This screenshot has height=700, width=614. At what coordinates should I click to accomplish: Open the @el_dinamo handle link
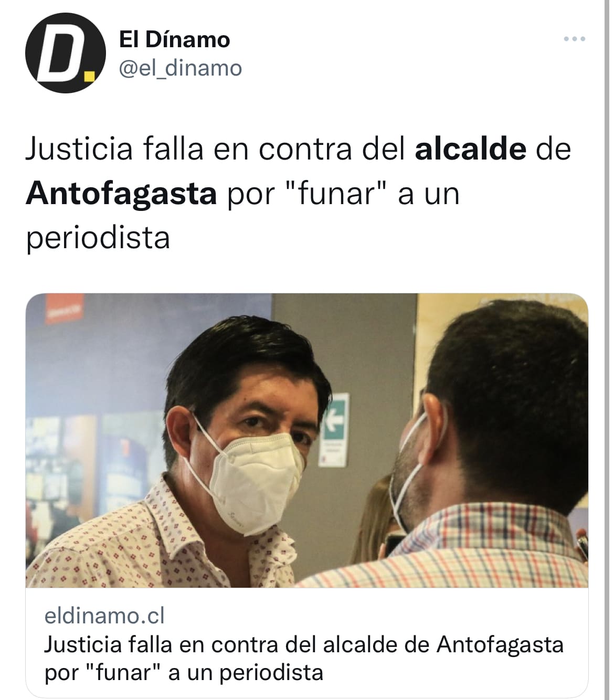coord(181,68)
